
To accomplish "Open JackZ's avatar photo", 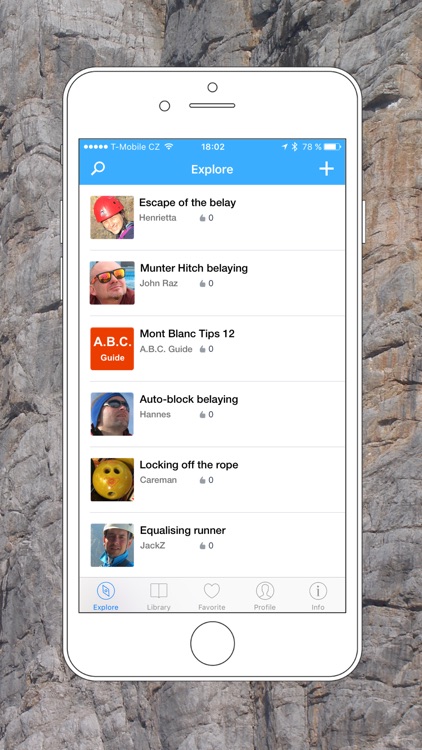I will 112,545.
